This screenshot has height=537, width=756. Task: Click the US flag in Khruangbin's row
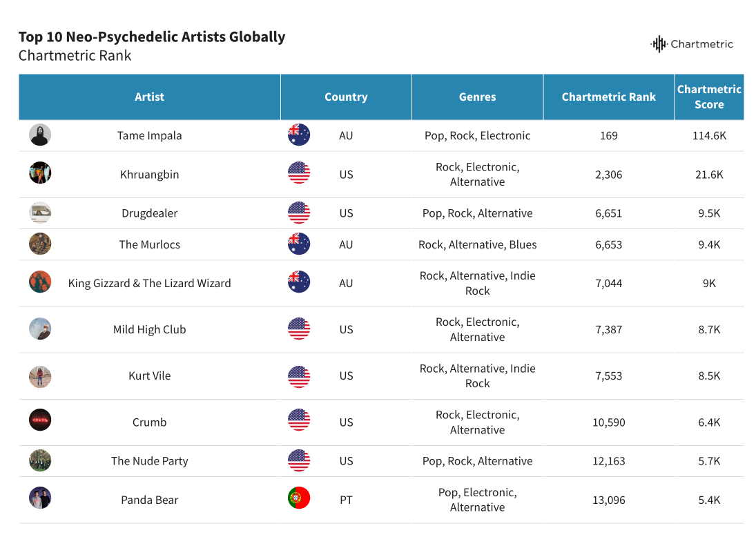299,173
